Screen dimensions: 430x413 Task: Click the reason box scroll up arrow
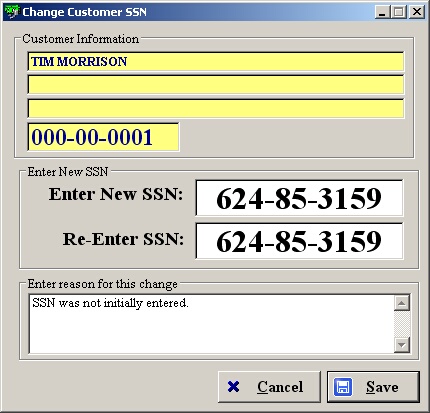click(x=402, y=303)
